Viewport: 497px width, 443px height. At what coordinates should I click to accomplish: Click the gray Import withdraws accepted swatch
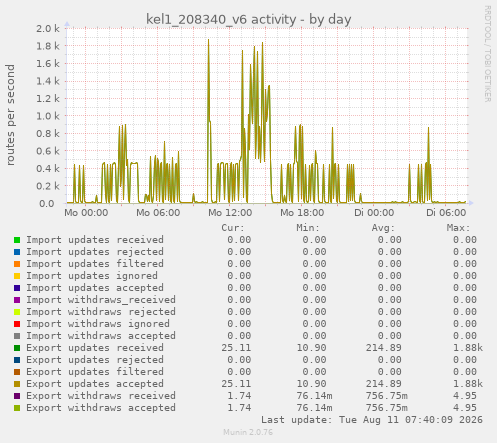(x=17, y=336)
